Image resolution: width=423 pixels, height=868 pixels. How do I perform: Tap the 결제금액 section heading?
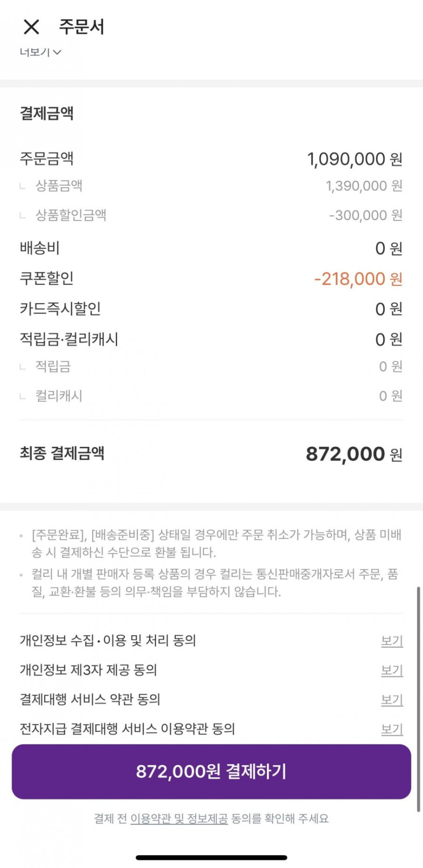47,113
